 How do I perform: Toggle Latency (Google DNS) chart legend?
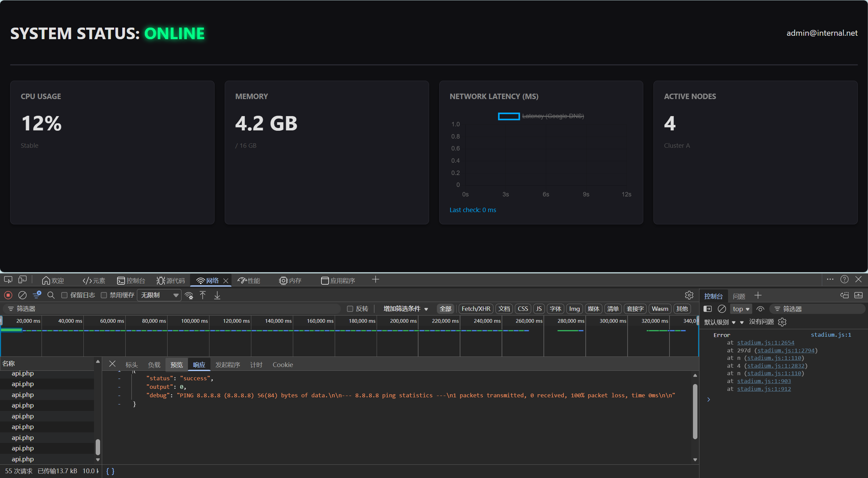(541, 116)
